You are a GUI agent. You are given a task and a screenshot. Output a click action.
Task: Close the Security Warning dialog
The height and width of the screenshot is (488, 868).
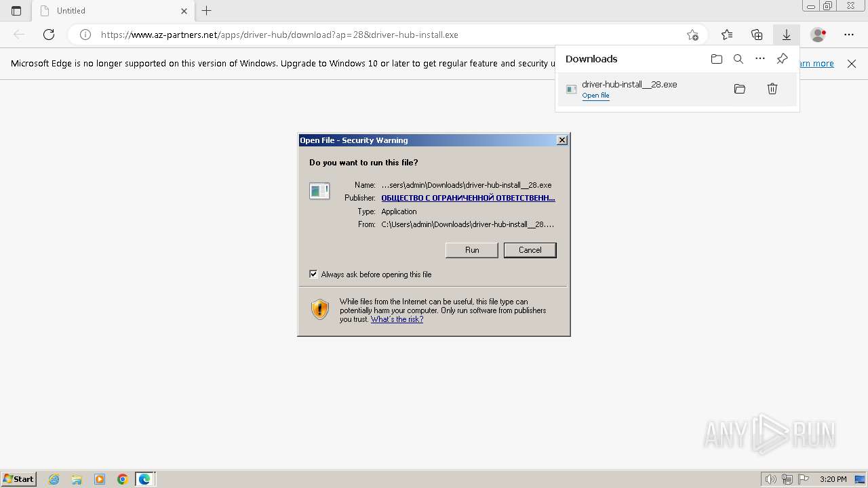(561, 140)
